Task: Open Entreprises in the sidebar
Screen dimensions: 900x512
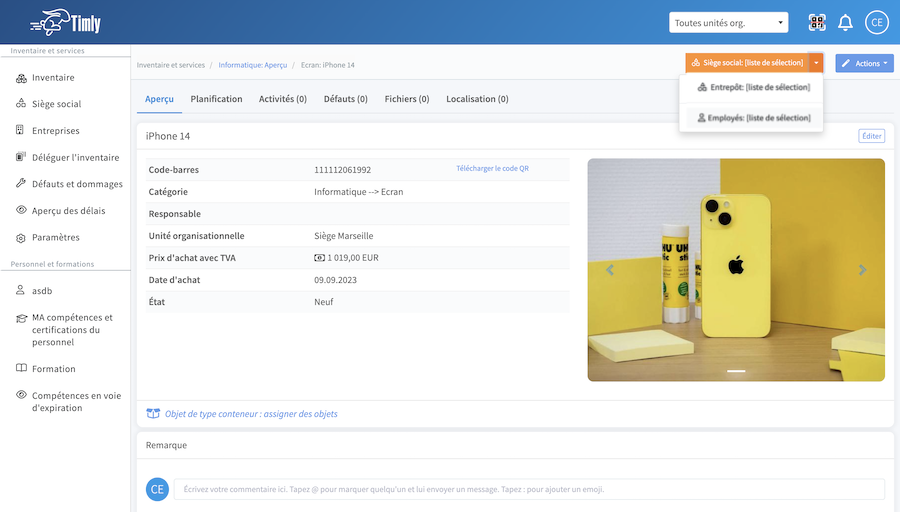Action: [x=56, y=130]
